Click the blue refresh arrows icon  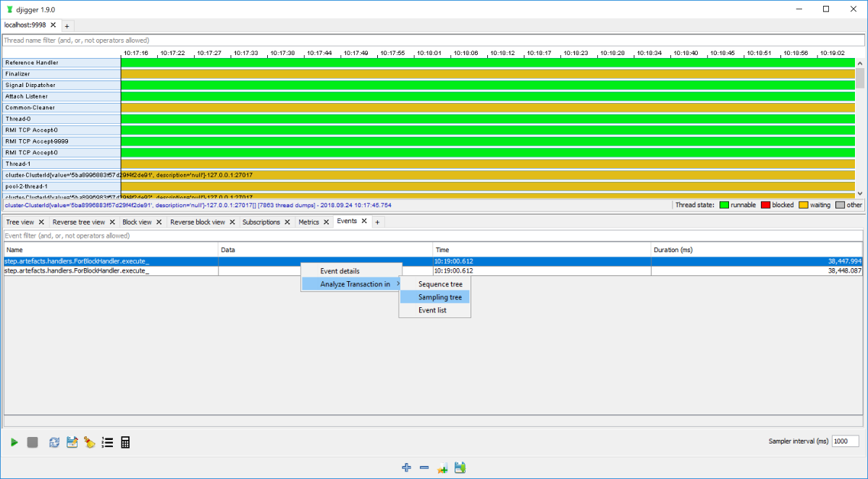click(x=54, y=443)
